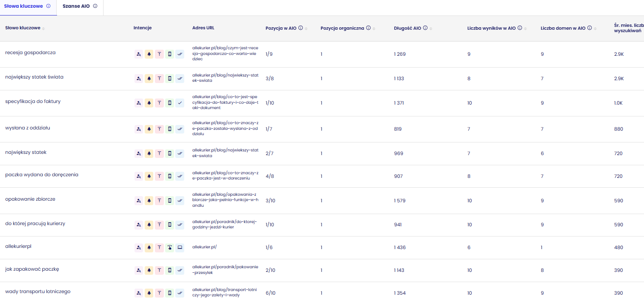Image resolution: width=644 pixels, height=300 pixels.
Task: Click laptop intent icon in allekurierpl row
Action: [x=180, y=247]
